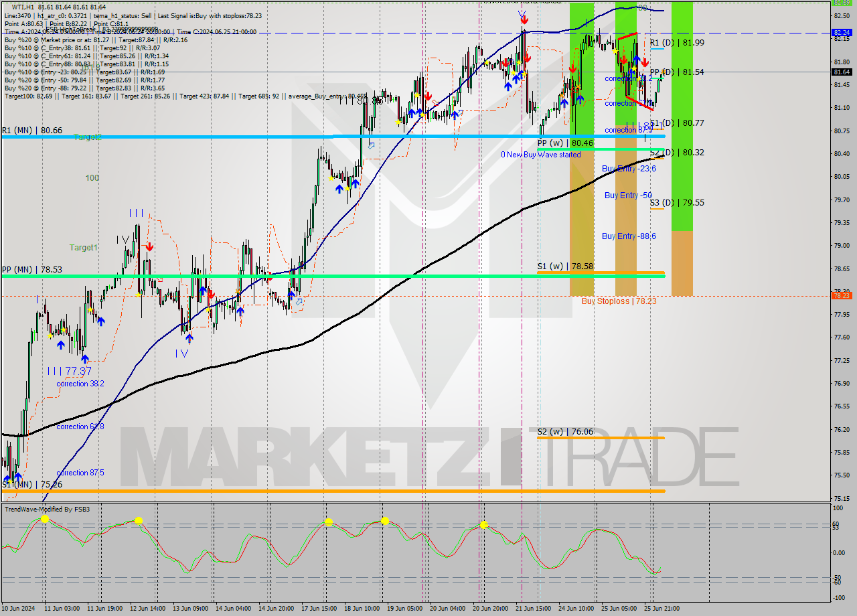Image resolution: width=857 pixels, height=616 pixels.
Task: Click the '21 Jun 15:00' time axis label
Action: (x=534, y=609)
